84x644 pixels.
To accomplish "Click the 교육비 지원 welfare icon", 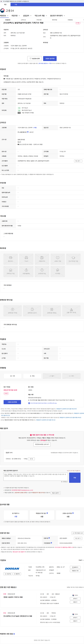I will (x=58, y=259).
